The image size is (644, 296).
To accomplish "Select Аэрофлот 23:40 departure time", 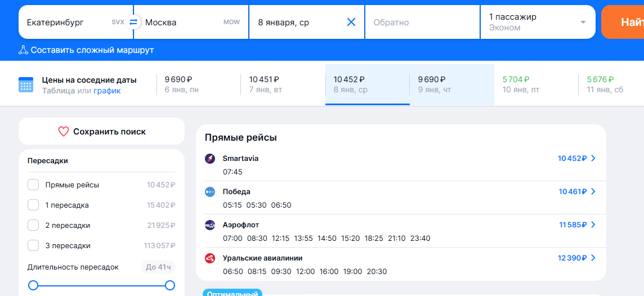I will coord(420,239).
